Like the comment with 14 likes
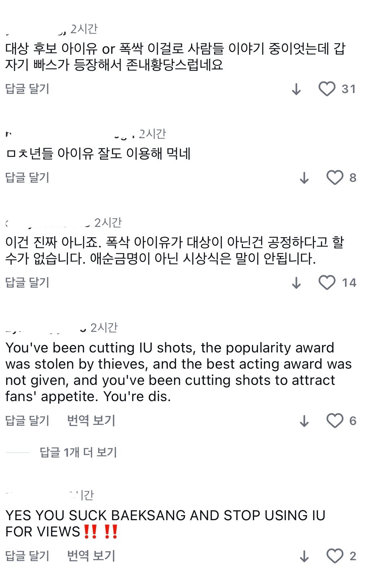The height and width of the screenshot is (588, 370). click(327, 282)
